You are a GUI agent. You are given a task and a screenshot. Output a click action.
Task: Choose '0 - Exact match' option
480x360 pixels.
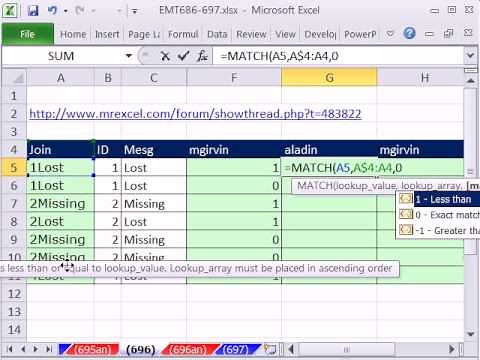[x=439, y=215]
